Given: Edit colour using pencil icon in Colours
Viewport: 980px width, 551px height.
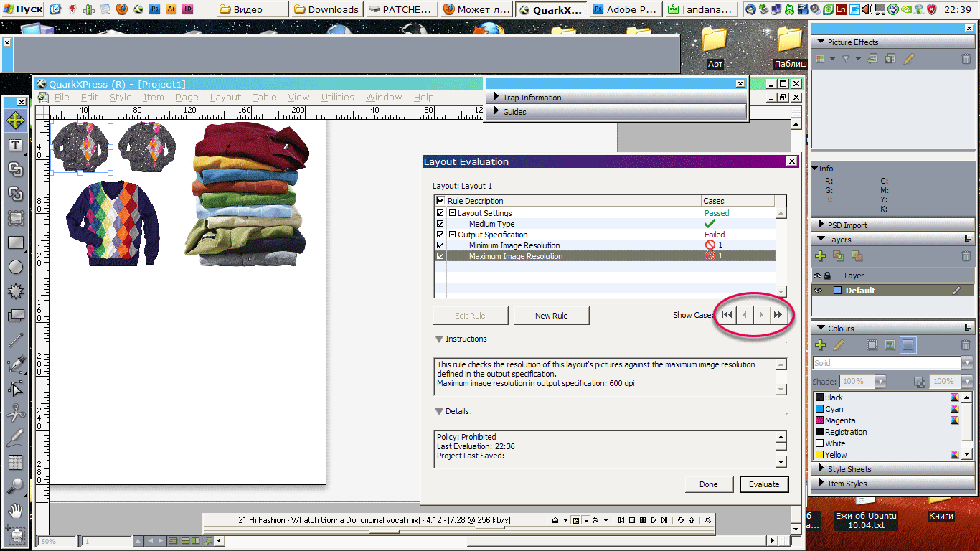Looking at the screenshot, I should pos(839,345).
